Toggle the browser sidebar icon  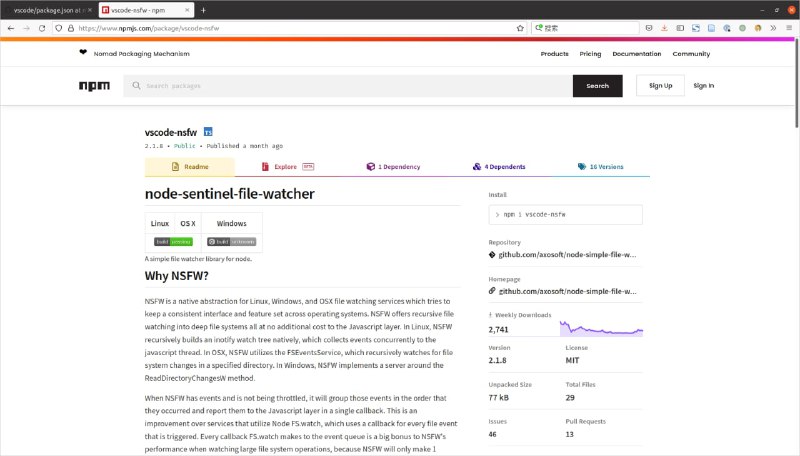pyautogui.click(x=680, y=28)
